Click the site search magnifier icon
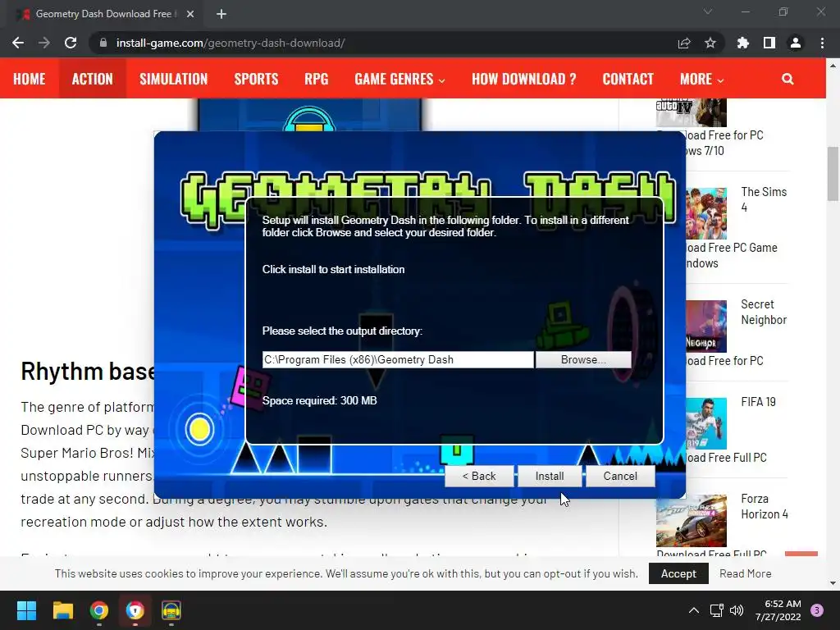The image size is (840, 630). point(787,79)
